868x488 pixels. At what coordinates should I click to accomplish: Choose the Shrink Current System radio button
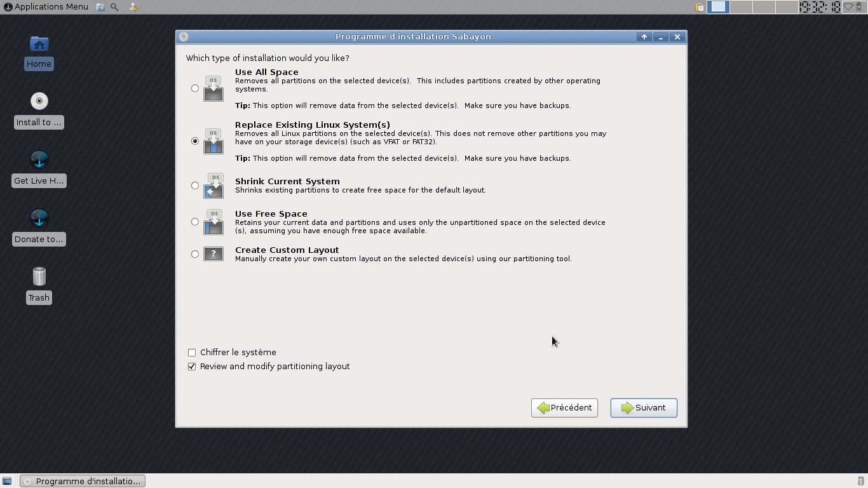click(x=195, y=186)
